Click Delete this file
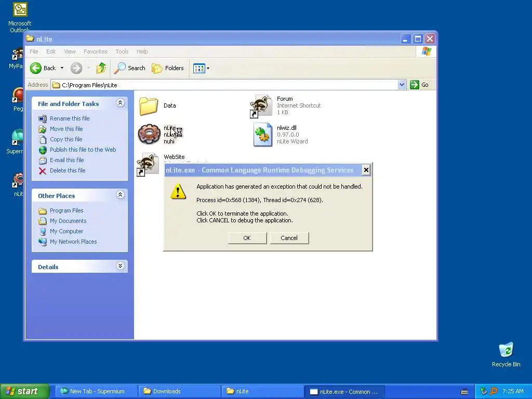Viewport: 532px width, 399px height. coord(68,170)
